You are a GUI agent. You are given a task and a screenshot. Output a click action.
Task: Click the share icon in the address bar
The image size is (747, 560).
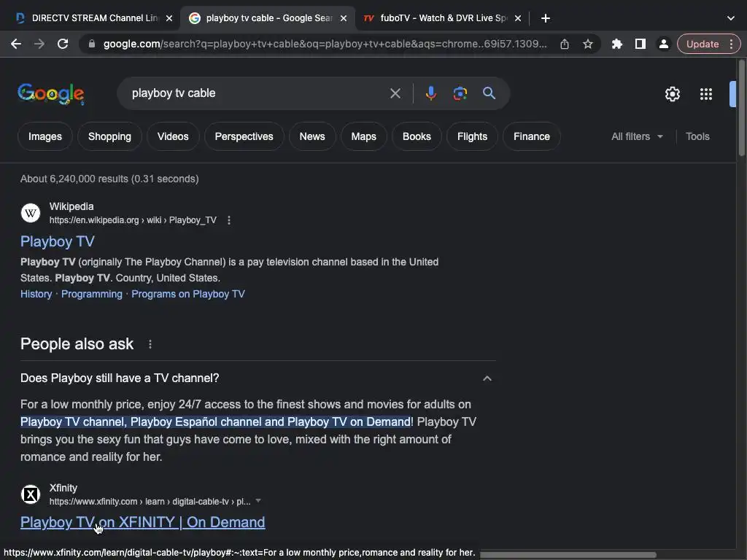[x=565, y=44]
